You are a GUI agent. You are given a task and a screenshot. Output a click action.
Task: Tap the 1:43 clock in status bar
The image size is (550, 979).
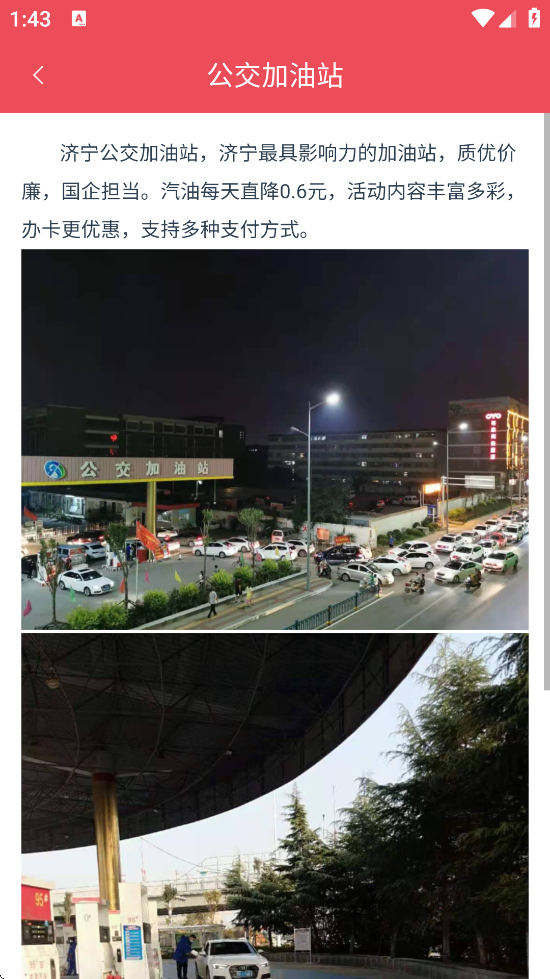coord(30,19)
